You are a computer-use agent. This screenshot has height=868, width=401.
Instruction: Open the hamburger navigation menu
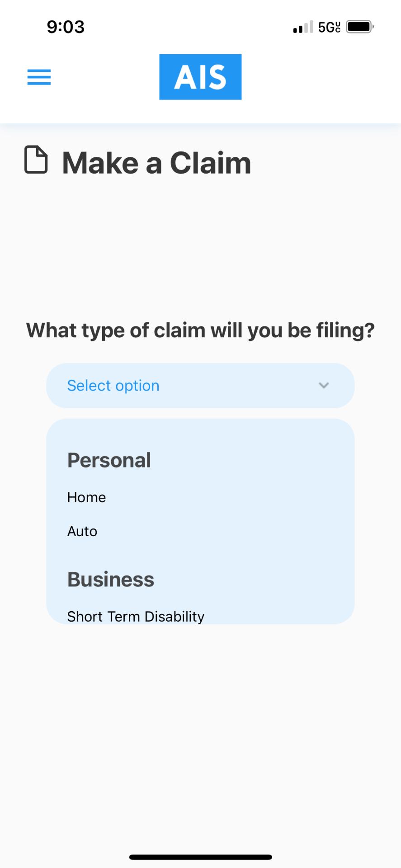click(39, 77)
